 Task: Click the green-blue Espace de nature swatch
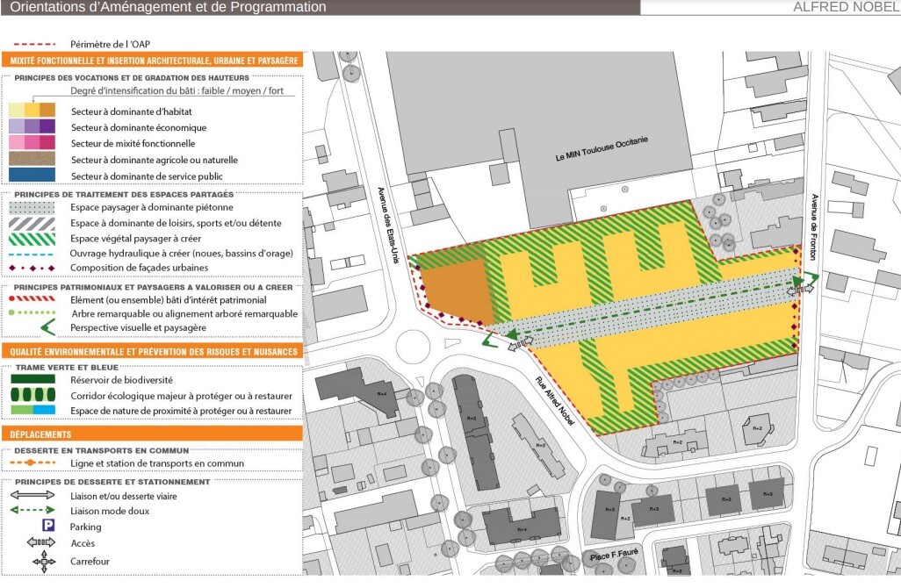click(x=32, y=410)
